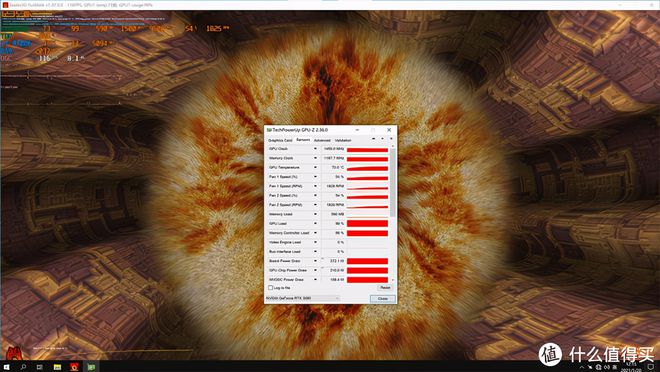
Task: Open taskbar search magnifier
Action: 23,367
